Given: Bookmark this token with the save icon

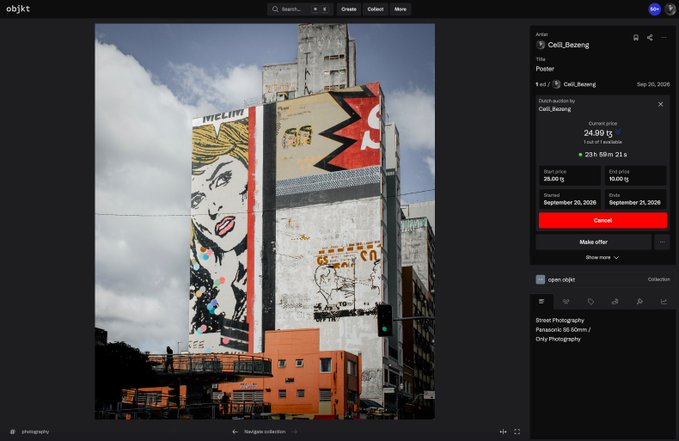Looking at the screenshot, I should (x=636, y=38).
